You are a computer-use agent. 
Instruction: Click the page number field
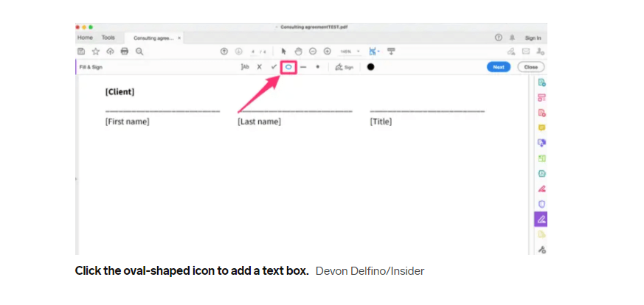pos(253,52)
